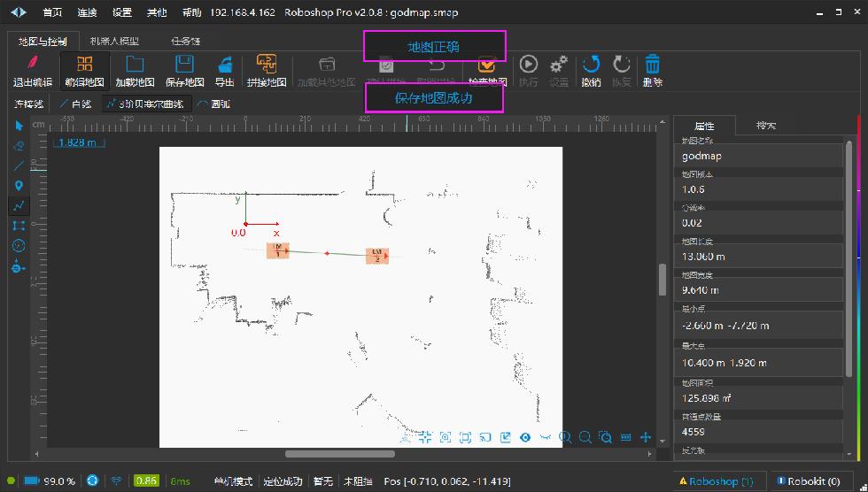Click the wifi signal status icon

pyautogui.click(x=116, y=480)
